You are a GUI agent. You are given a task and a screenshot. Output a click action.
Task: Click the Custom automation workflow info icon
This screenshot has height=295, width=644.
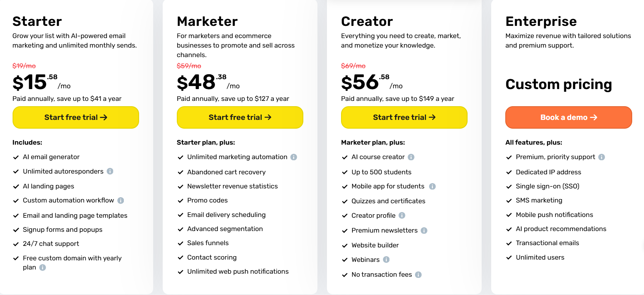tap(121, 200)
